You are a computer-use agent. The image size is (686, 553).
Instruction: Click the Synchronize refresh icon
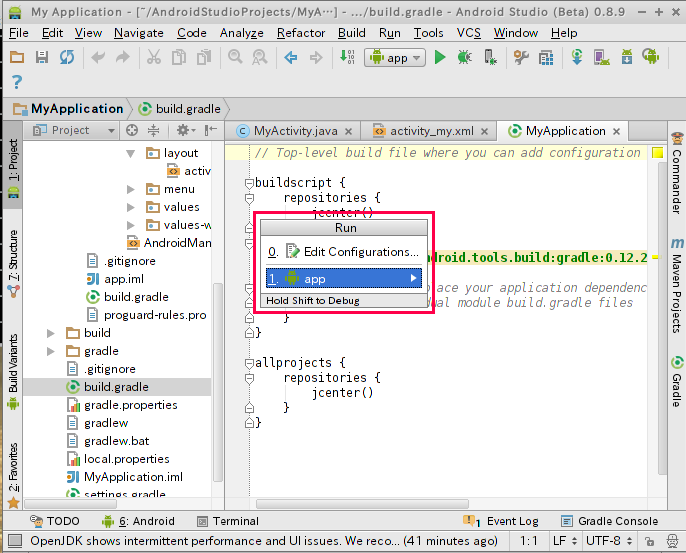67,57
